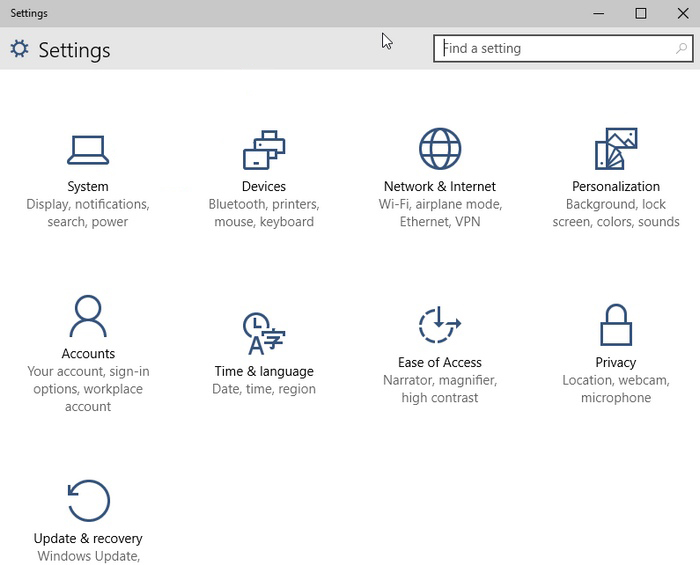700x565 pixels.
Task: Click the Ease of Access label
Action: [440, 362]
